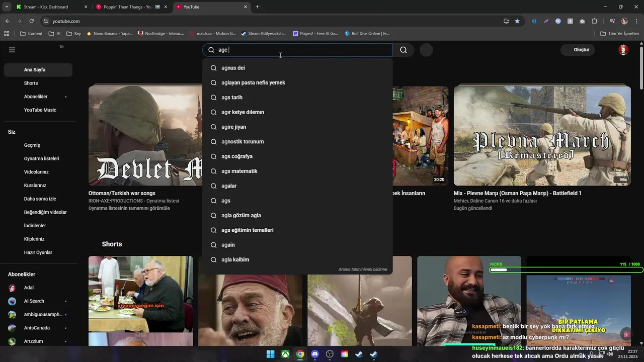
Task: Close the Stream - Kick Dashboard tab
Action: [86, 7]
